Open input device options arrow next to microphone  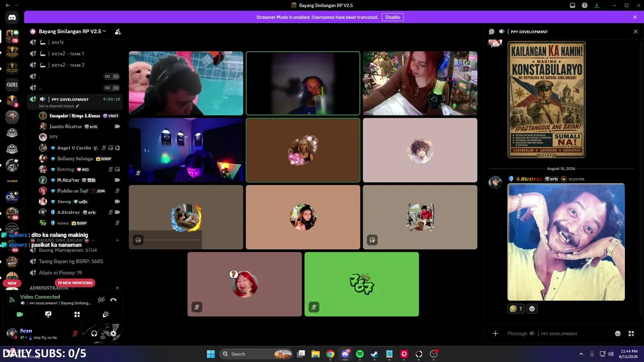click(84, 333)
